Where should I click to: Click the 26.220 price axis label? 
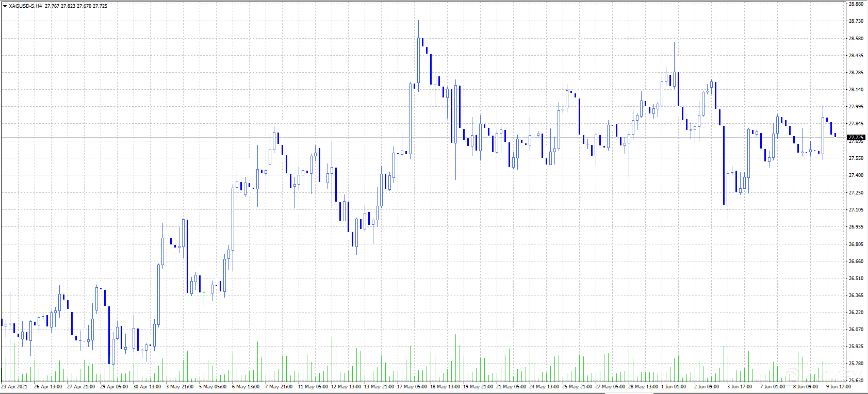pos(856,313)
